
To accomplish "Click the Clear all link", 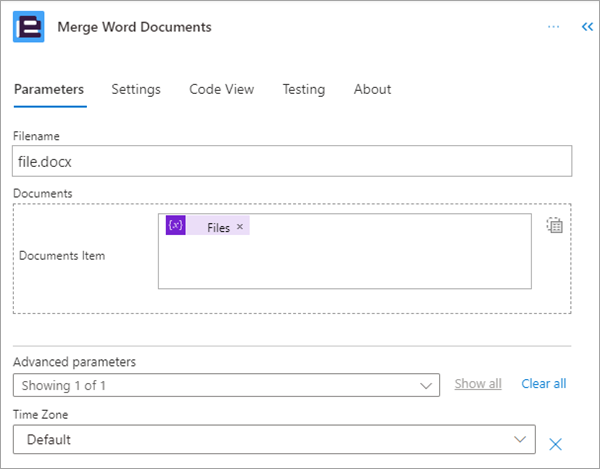I will pyautogui.click(x=544, y=384).
